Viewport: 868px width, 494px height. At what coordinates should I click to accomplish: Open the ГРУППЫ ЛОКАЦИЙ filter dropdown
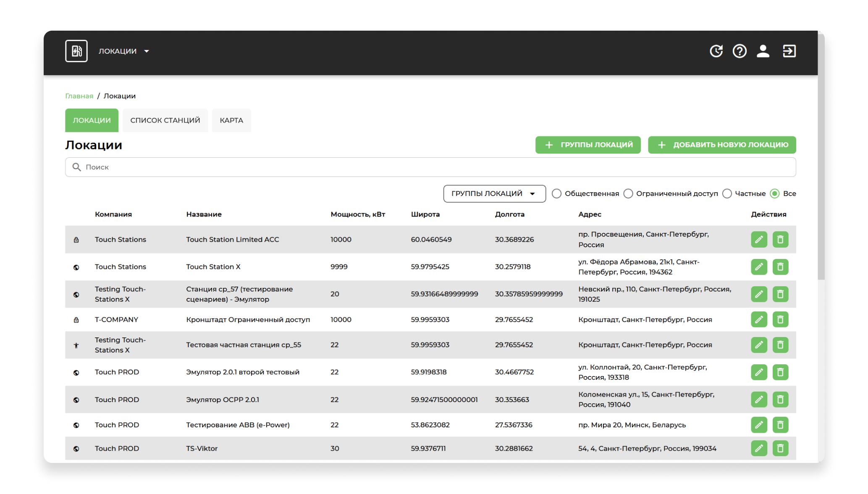click(494, 193)
